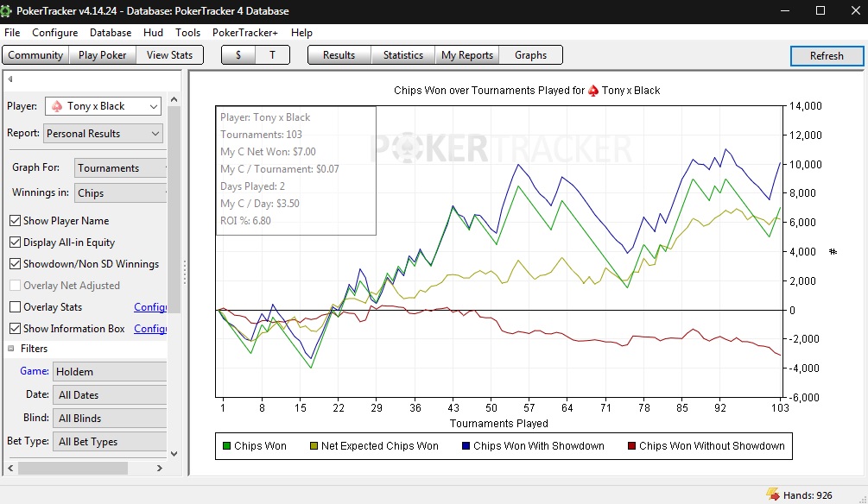Switch to the Play Poker tab
The image size is (868, 504).
click(103, 55)
